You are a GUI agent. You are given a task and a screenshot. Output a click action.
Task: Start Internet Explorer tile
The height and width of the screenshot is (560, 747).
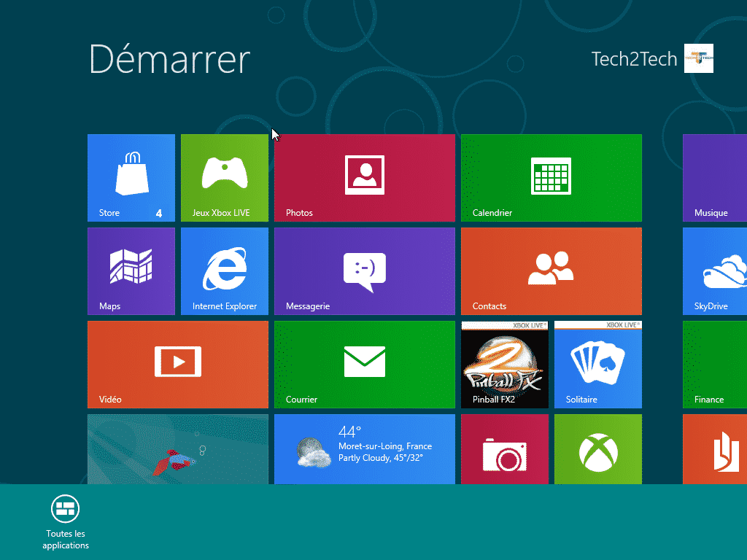[x=225, y=271]
